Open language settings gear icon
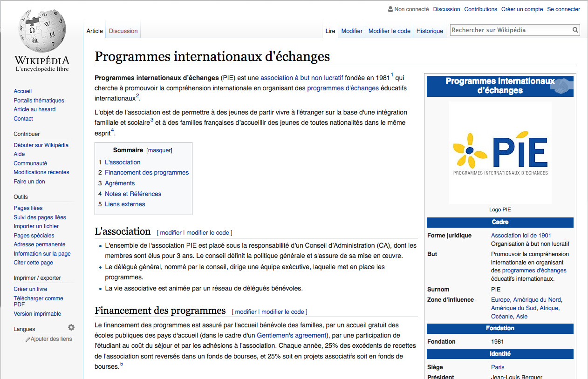 click(71, 328)
